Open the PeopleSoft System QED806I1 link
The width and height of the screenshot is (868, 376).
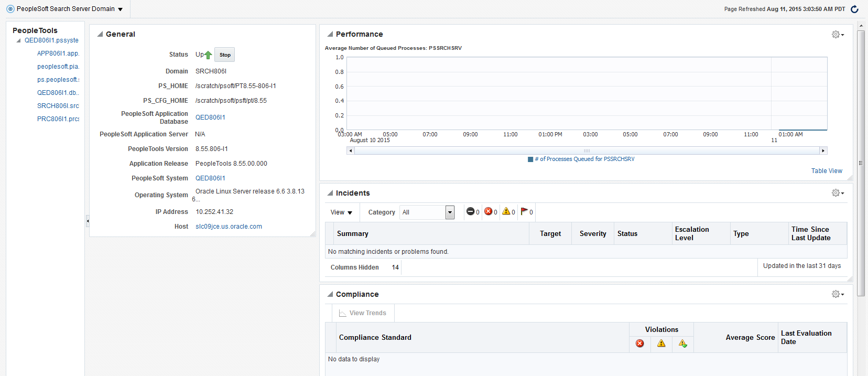coord(210,178)
